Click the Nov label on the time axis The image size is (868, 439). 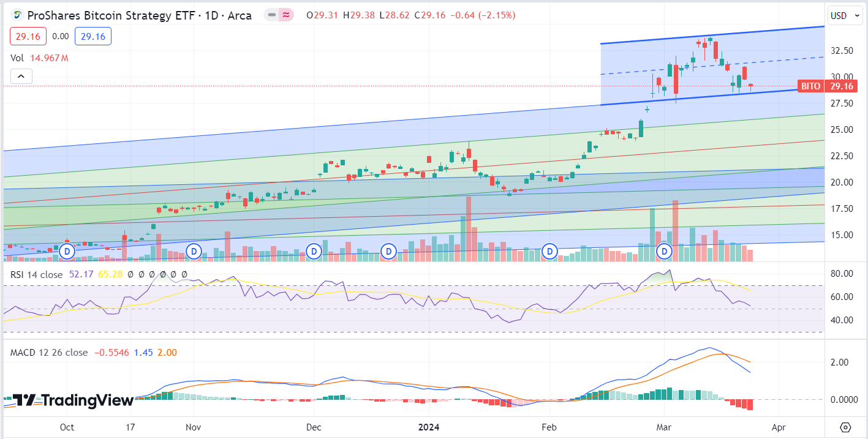click(193, 427)
